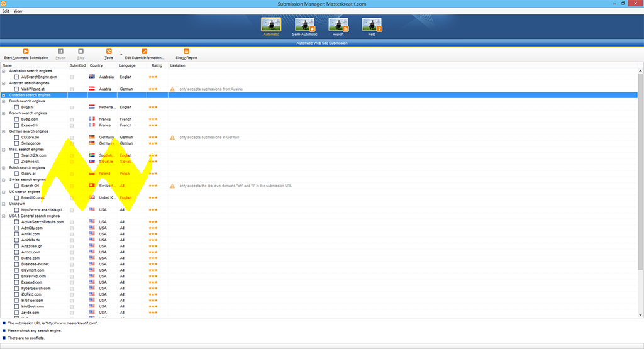Click the Pause toolbar button
This screenshot has height=349, width=644.
click(61, 54)
